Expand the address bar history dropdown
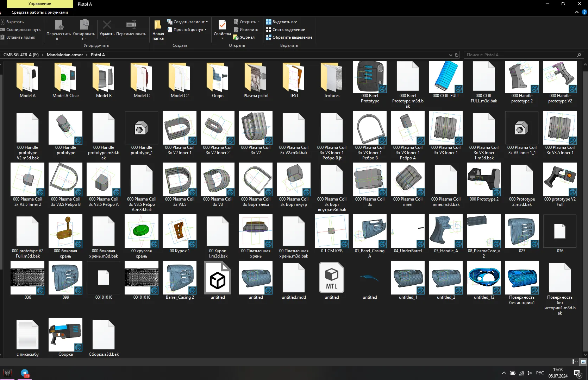Viewport: 588px width, 380px height. [450, 55]
